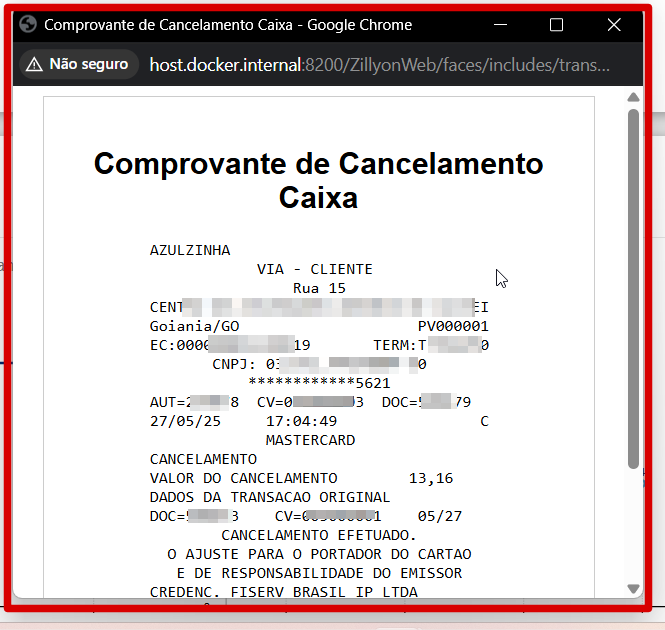Click the globe icon in the title bar

click(28, 25)
